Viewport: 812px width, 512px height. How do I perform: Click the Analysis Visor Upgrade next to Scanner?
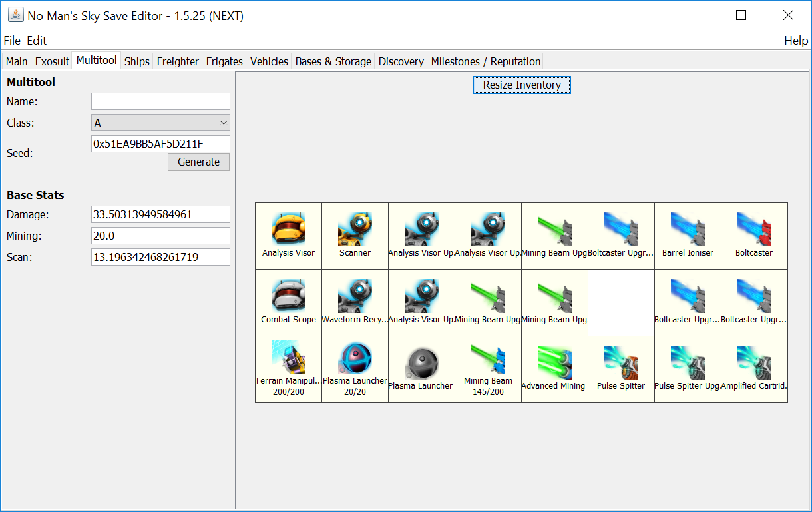tap(421, 236)
